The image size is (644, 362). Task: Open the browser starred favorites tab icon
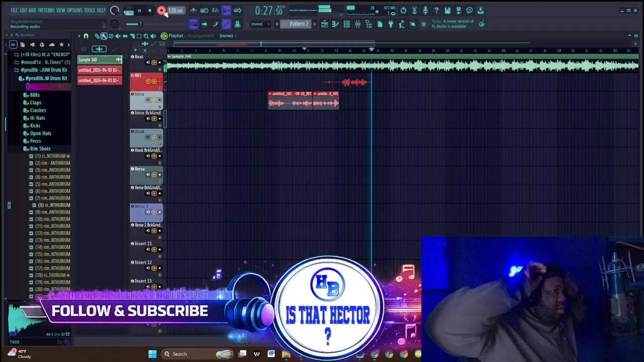[61, 45]
